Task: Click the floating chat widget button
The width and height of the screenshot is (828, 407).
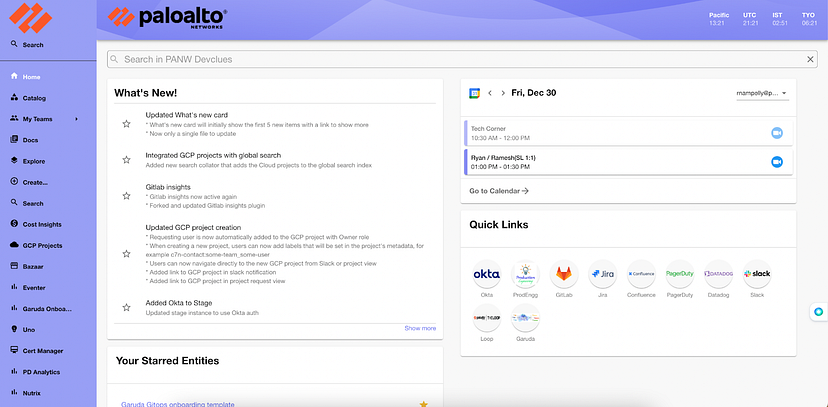Action: 818,312
